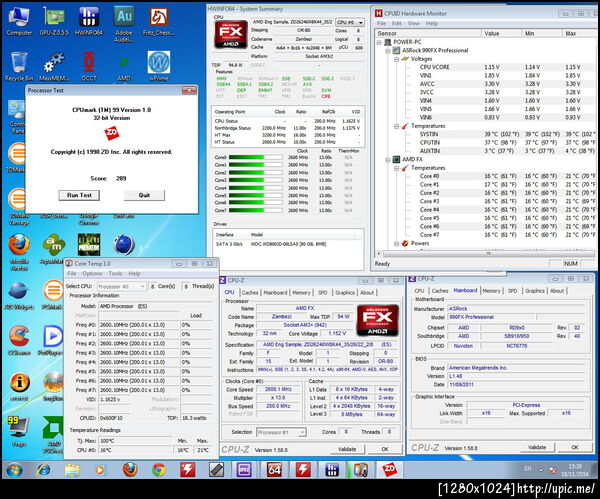Switch to AIDA64 taskbar icon
This screenshot has width=600, height=499.
pos(274,470)
